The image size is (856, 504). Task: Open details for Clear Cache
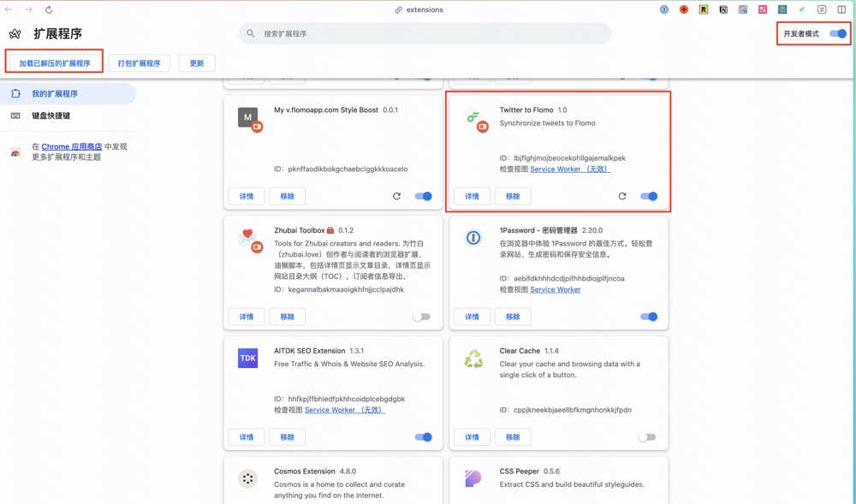(472, 437)
